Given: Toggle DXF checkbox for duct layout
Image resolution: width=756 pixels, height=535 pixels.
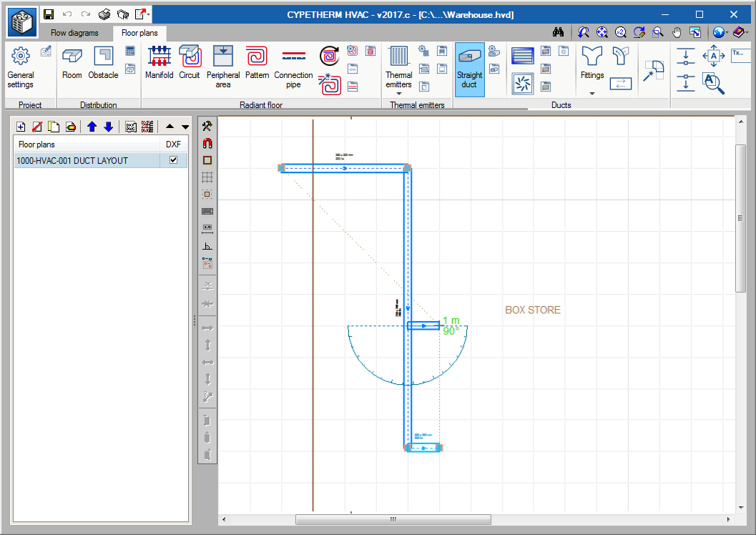Looking at the screenshot, I should pos(172,161).
